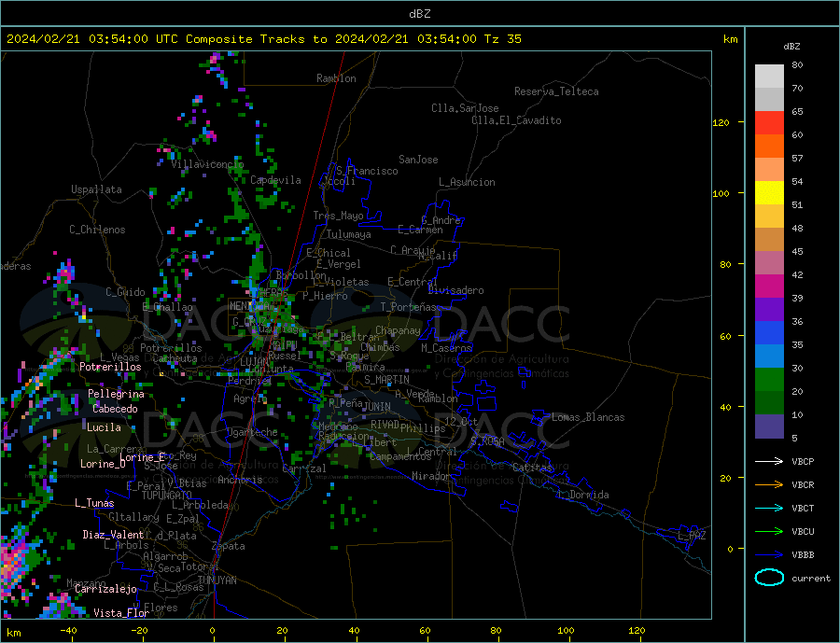Click the pink Lucila station label

(104, 427)
